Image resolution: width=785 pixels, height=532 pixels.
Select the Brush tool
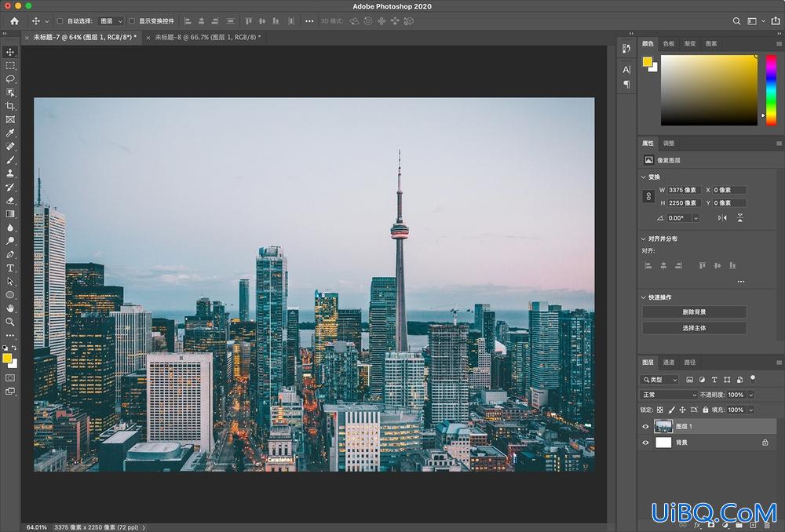click(x=10, y=160)
